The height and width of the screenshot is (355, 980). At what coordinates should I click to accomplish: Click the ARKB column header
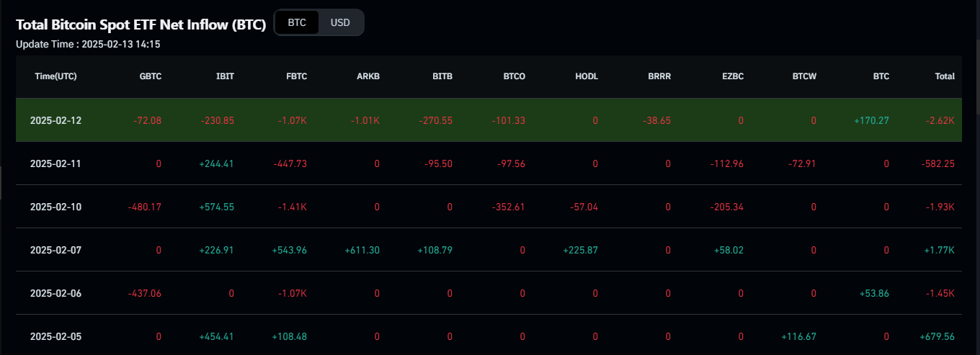coord(369,76)
